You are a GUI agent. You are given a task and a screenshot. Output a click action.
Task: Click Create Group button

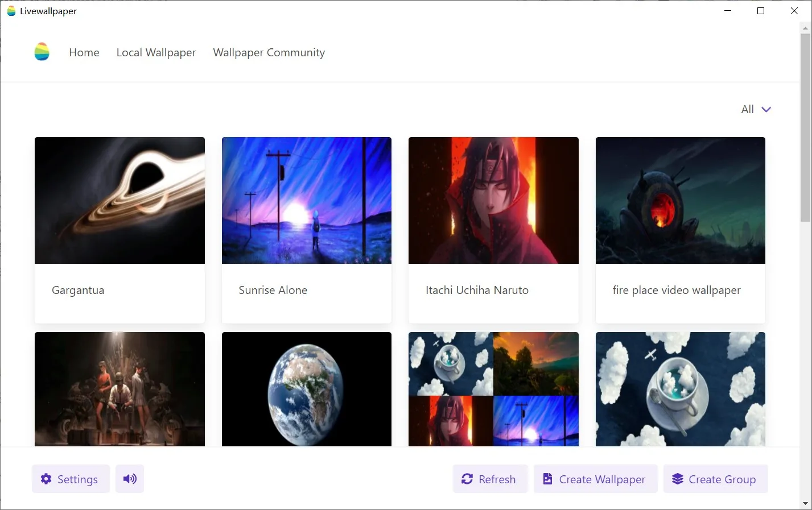point(715,479)
